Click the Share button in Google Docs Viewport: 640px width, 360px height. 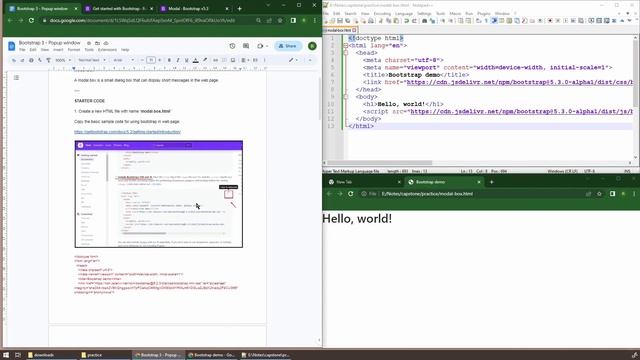coord(288,46)
